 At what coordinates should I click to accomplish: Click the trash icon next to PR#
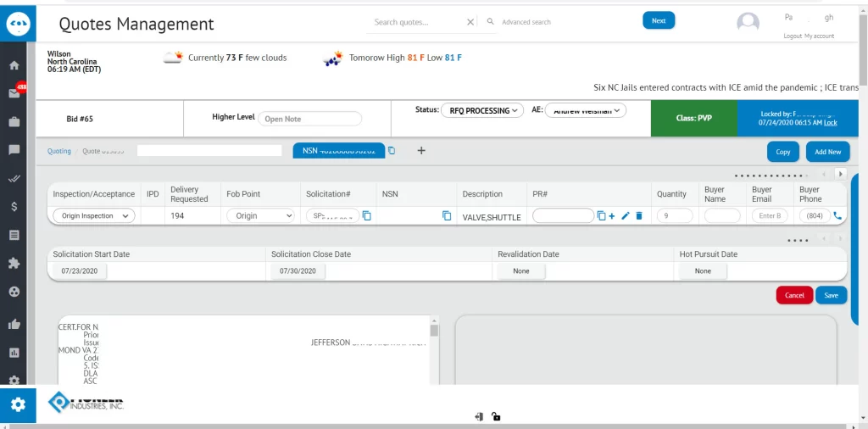(639, 216)
